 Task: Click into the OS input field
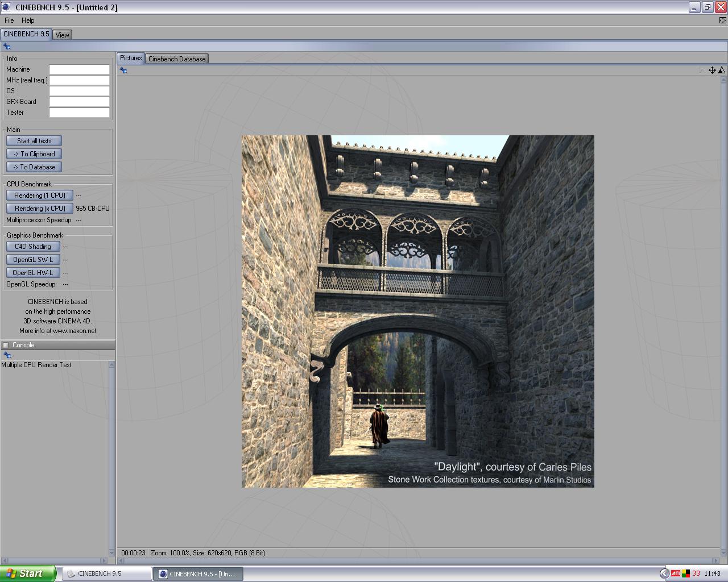point(79,91)
